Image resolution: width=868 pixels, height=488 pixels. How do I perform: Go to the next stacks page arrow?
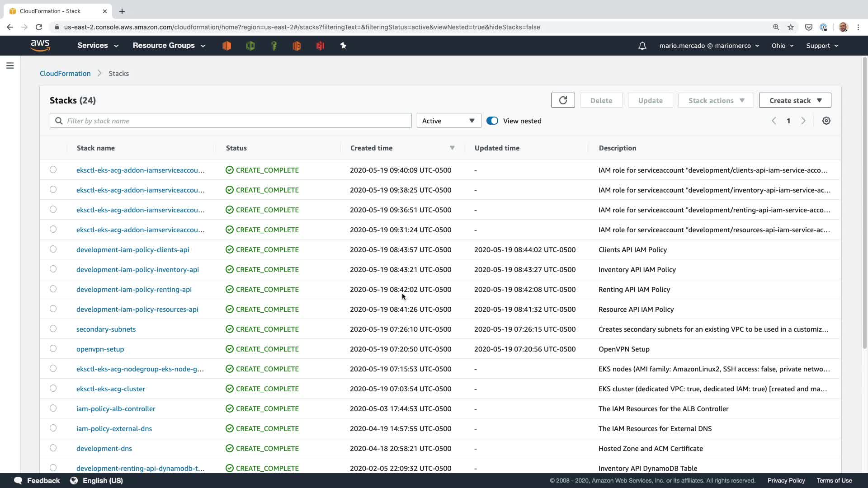point(803,121)
